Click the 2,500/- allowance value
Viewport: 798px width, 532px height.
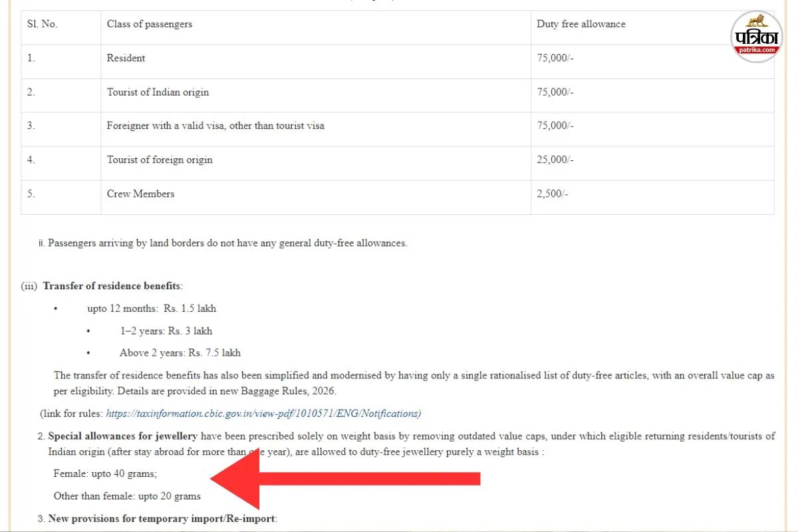coord(553,194)
